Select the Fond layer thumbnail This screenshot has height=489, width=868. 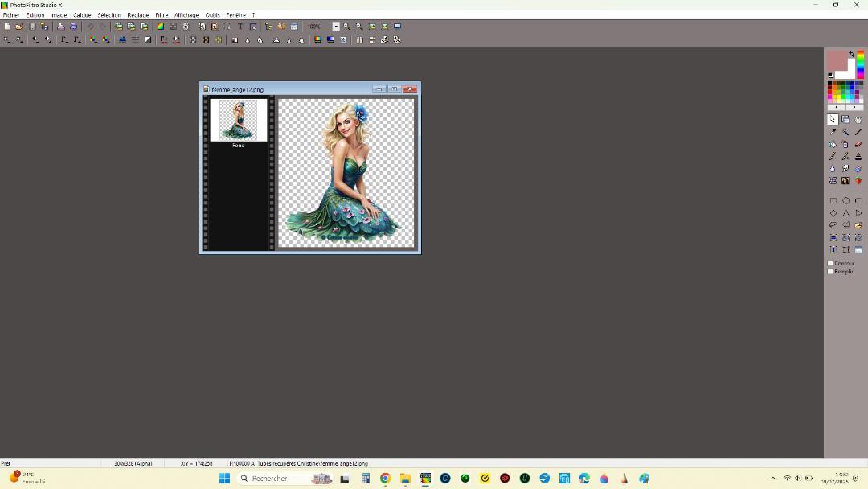238,120
